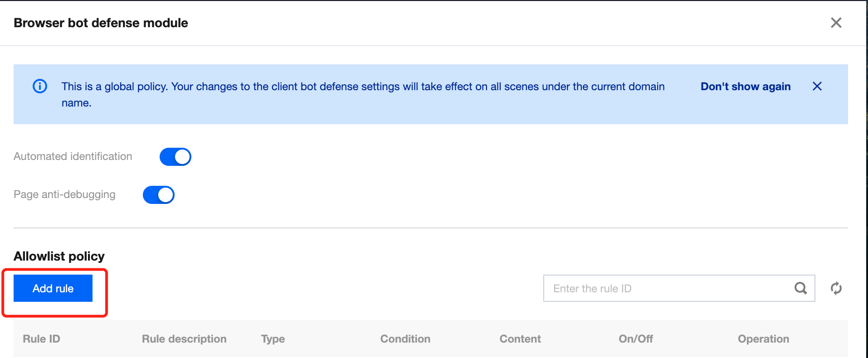Click the "Don't show again" link

point(745,87)
